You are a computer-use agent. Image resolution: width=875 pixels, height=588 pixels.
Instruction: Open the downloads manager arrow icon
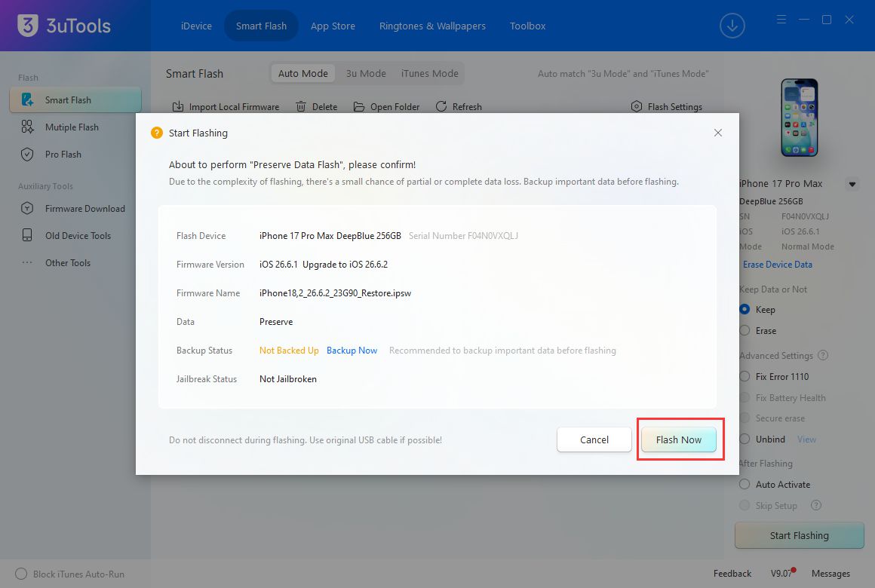(x=732, y=26)
